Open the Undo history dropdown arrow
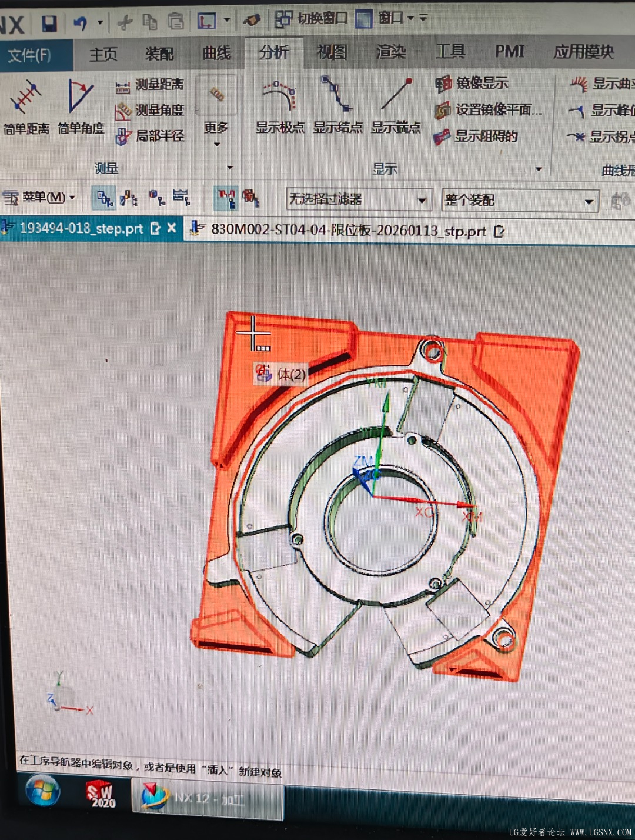Viewport: 635px width, 840px height. pos(101,23)
